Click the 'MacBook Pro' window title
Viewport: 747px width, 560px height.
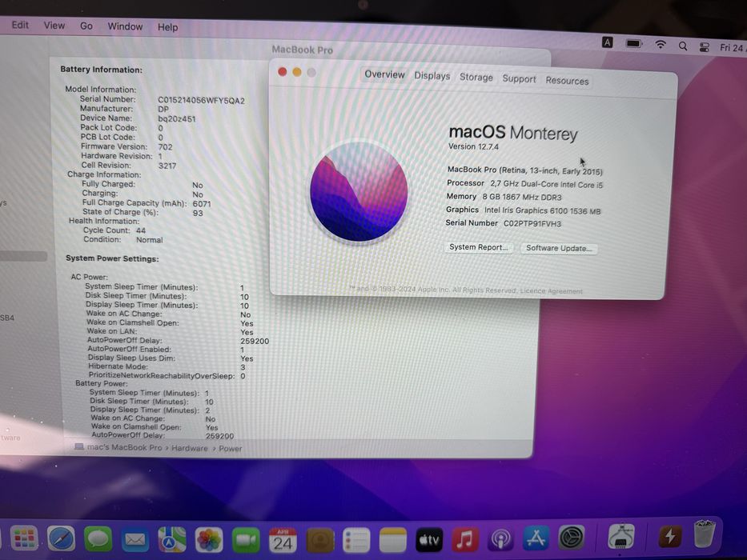click(303, 50)
